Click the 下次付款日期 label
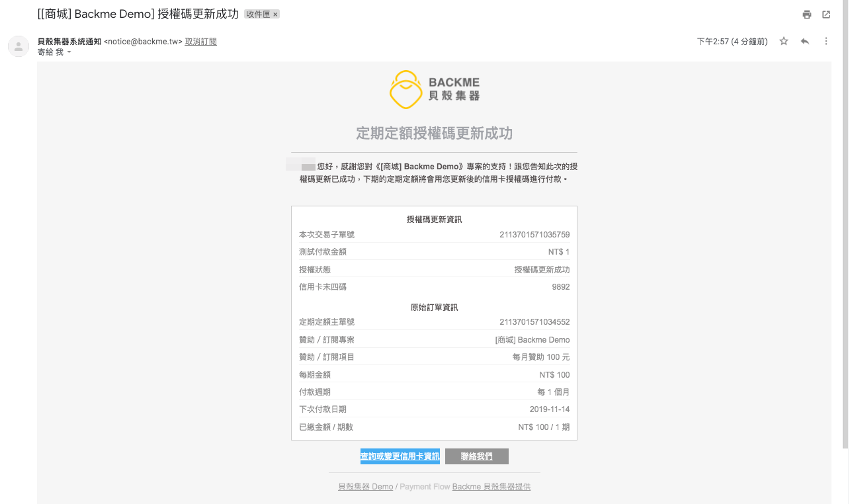The width and height of the screenshot is (850, 504). (x=323, y=409)
